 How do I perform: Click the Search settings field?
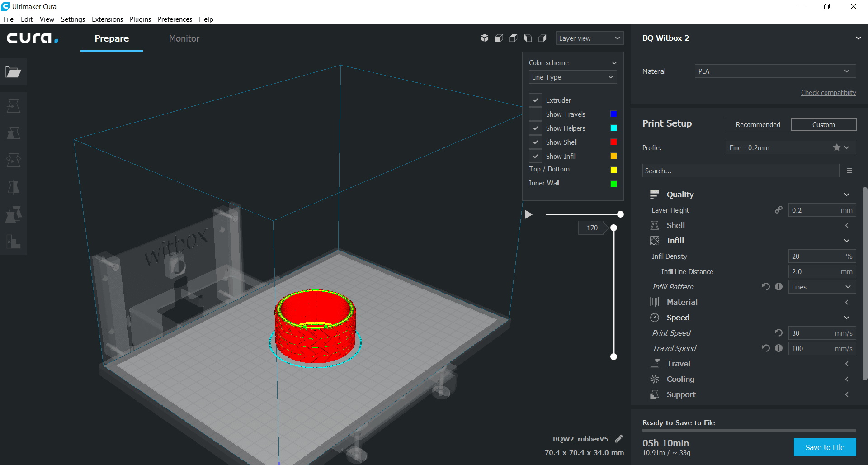pos(741,171)
